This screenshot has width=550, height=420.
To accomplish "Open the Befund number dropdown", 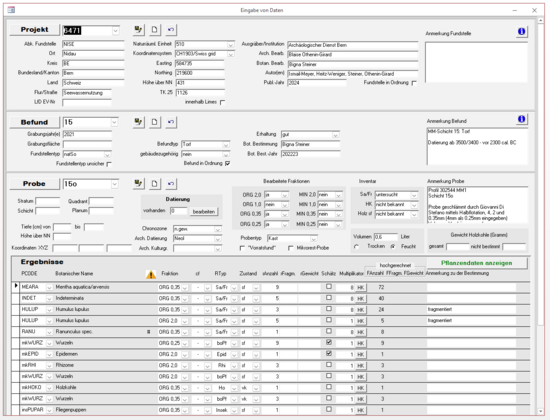I will tap(114, 122).
